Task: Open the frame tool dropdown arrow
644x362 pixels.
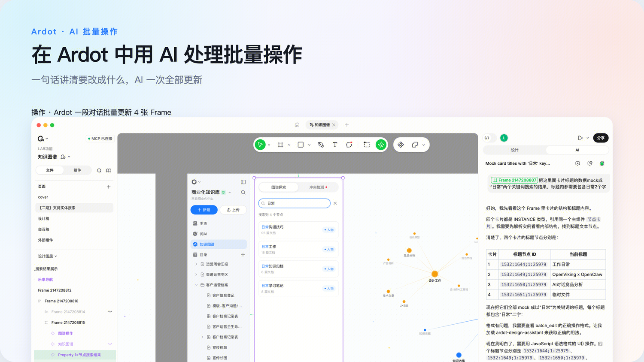Action: [x=289, y=145]
